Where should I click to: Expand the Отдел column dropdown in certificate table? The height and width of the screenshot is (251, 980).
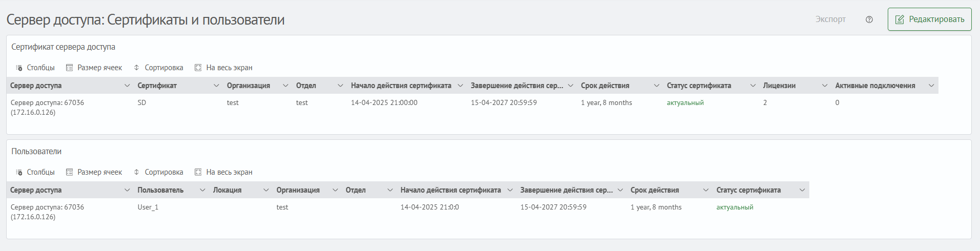coord(340,86)
